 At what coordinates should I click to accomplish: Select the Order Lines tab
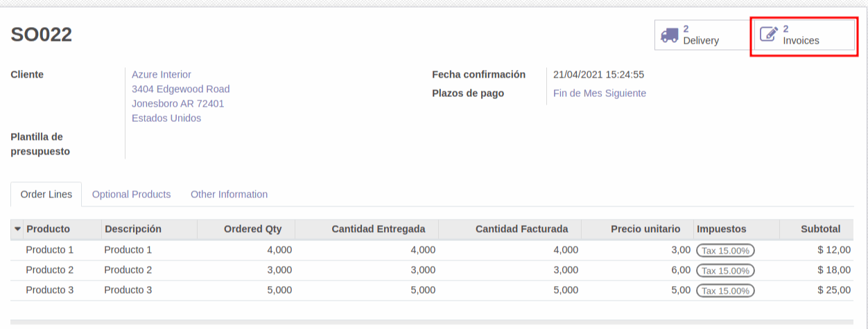pos(46,195)
